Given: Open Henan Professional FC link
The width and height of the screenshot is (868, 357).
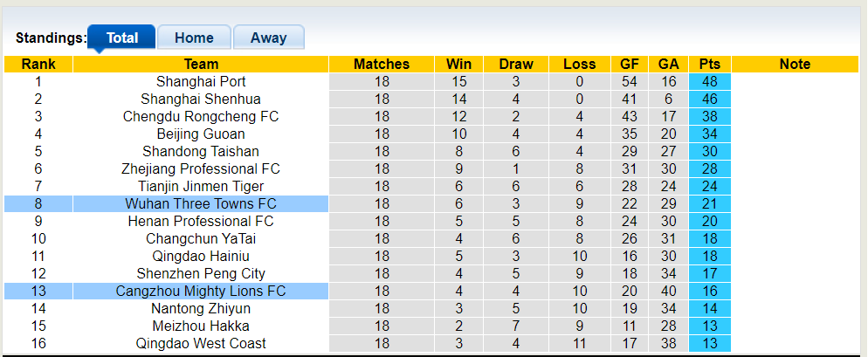Looking at the screenshot, I should point(201,222).
